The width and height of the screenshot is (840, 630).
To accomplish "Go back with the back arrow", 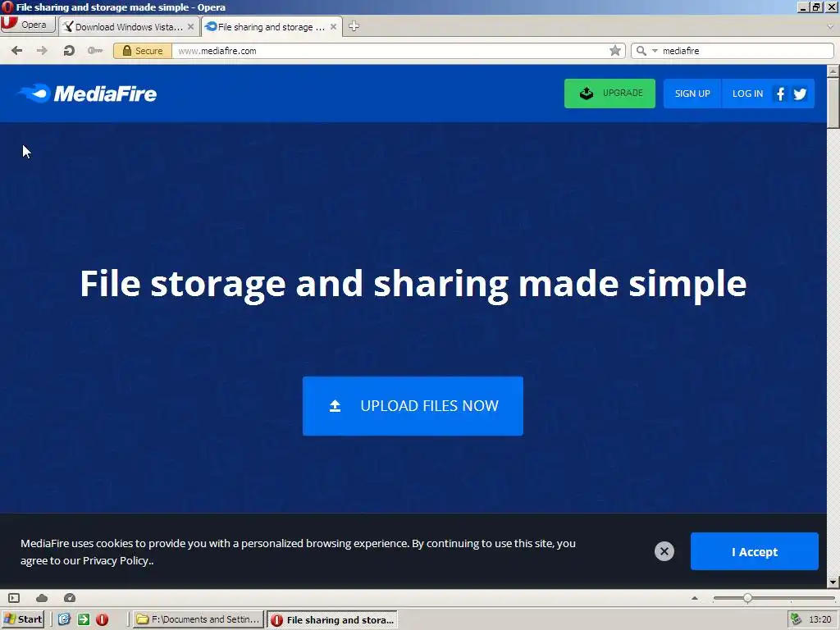I will coord(17,51).
